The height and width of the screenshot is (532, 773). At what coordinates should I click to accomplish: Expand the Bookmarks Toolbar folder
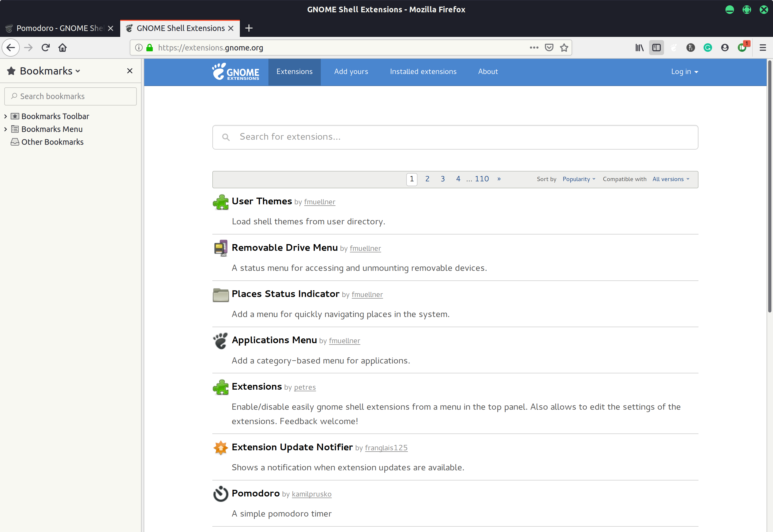click(x=5, y=116)
